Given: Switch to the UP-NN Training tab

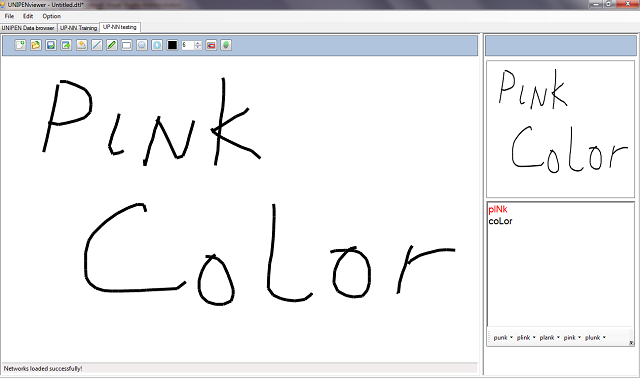Looking at the screenshot, I should pos(78,28).
